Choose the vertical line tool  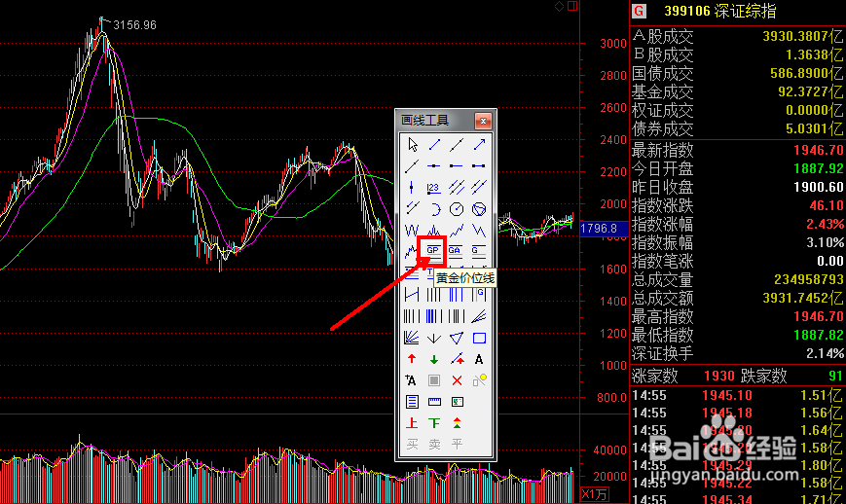click(x=412, y=187)
